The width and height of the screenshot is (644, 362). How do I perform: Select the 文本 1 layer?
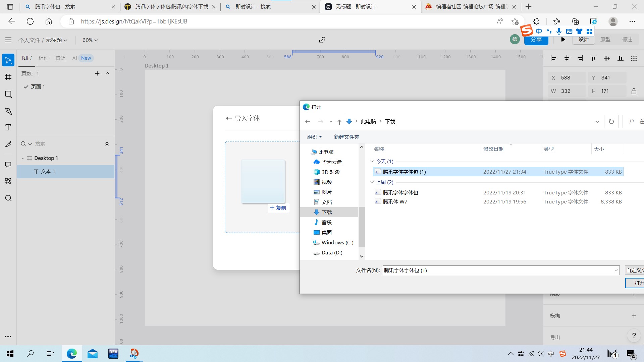(66, 172)
